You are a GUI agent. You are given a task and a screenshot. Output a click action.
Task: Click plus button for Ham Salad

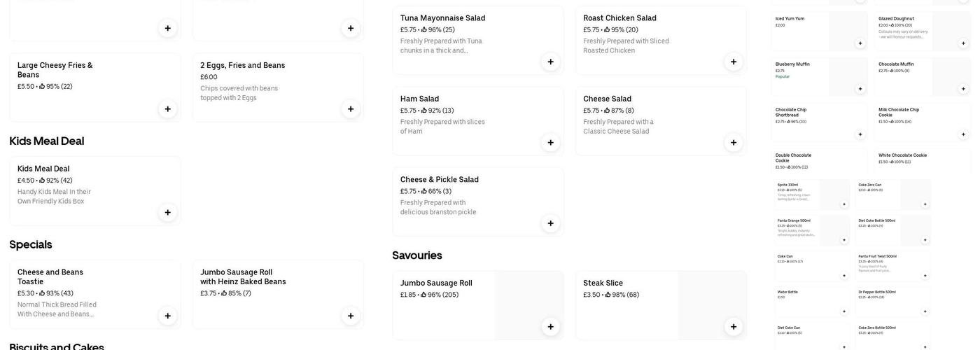(x=550, y=143)
